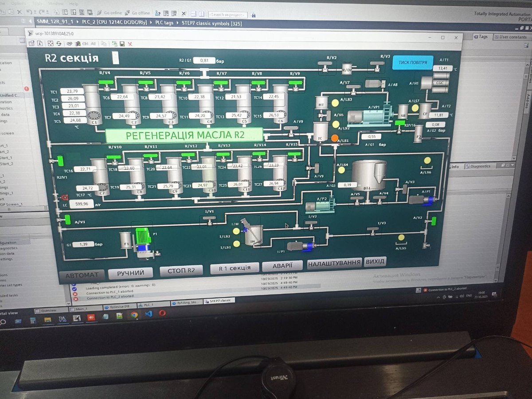Click the ВИХІД exit button
This screenshot has width=532, height=399.
tap(375, 261)
